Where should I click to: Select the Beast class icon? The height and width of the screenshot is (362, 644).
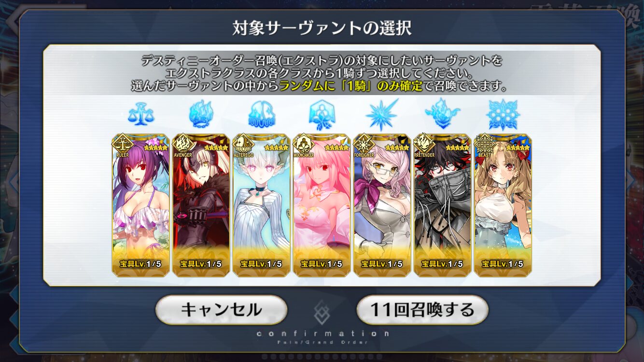(503, 114)
